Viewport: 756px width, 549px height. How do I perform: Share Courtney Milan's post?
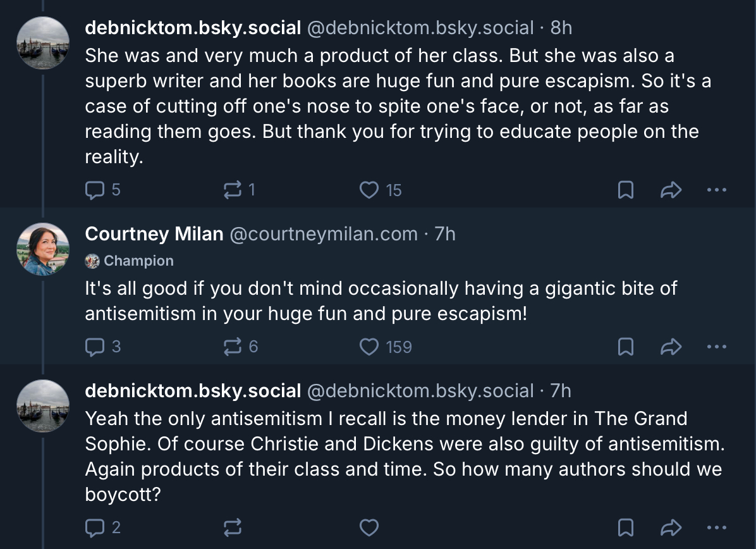671,347
